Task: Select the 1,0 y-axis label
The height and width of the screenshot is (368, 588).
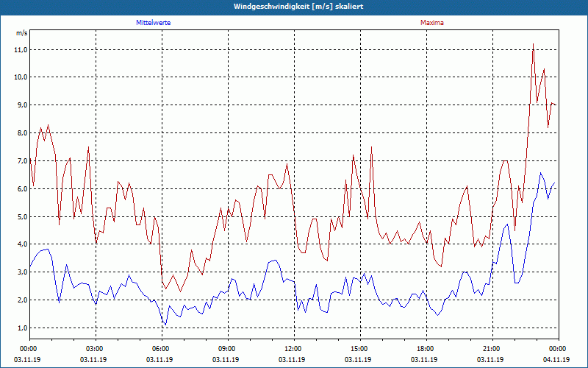Action: tap(23, 328)
